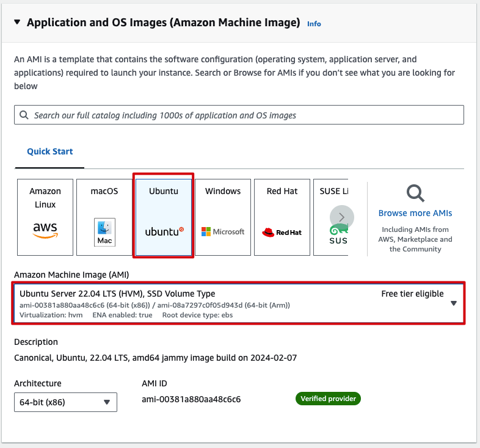Click the Browse more AMIs link

click(415, 213)
